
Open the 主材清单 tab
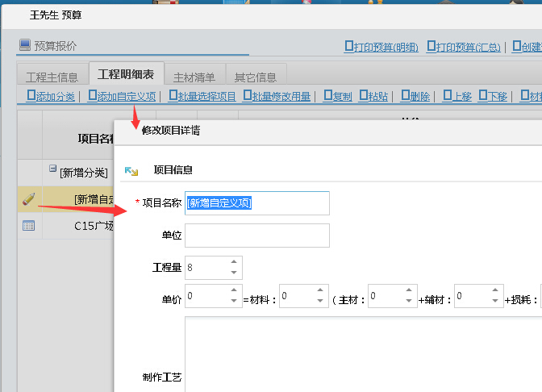pos(194,77)
